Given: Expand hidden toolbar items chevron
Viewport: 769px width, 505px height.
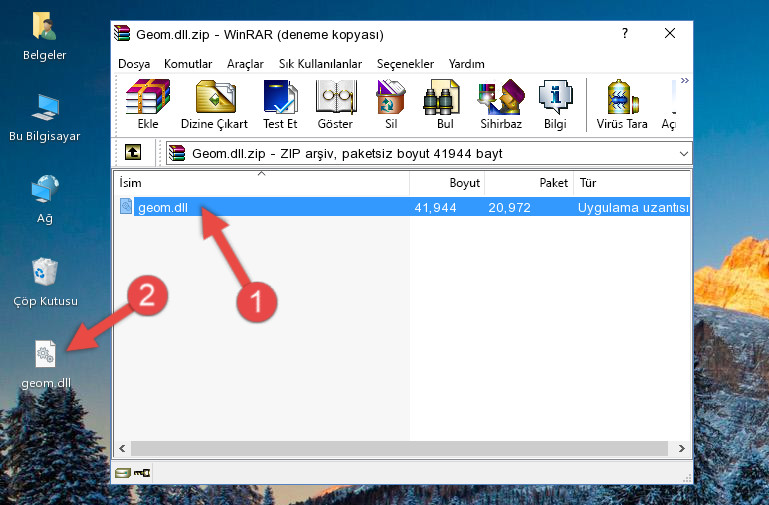Looking at the screenshot, I should [x=685, y=80].
